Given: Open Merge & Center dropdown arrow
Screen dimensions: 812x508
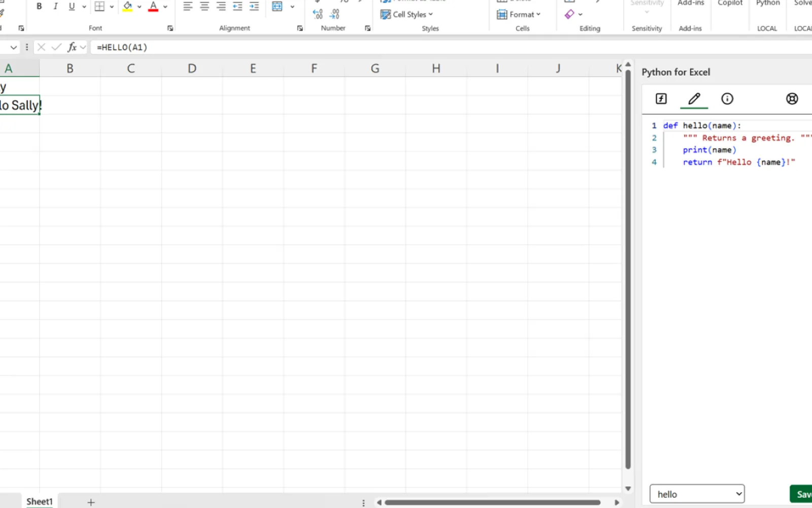Looking at the screenshot, I should pyautogui.click(x=292, y=7).
